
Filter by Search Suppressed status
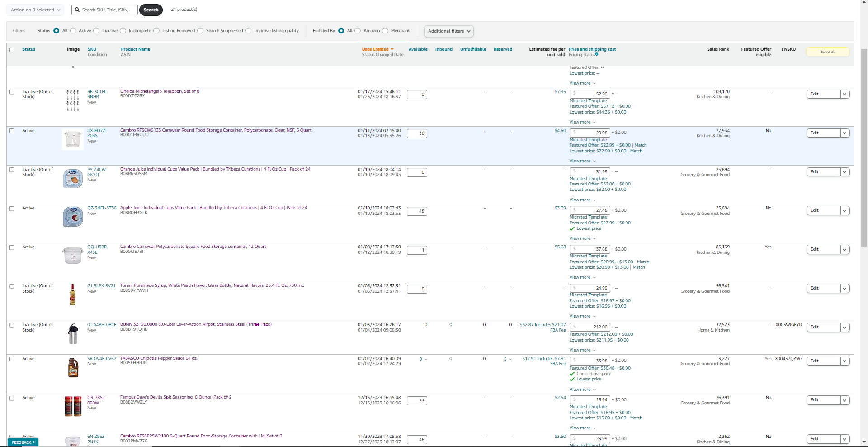[x=200, y=31]
